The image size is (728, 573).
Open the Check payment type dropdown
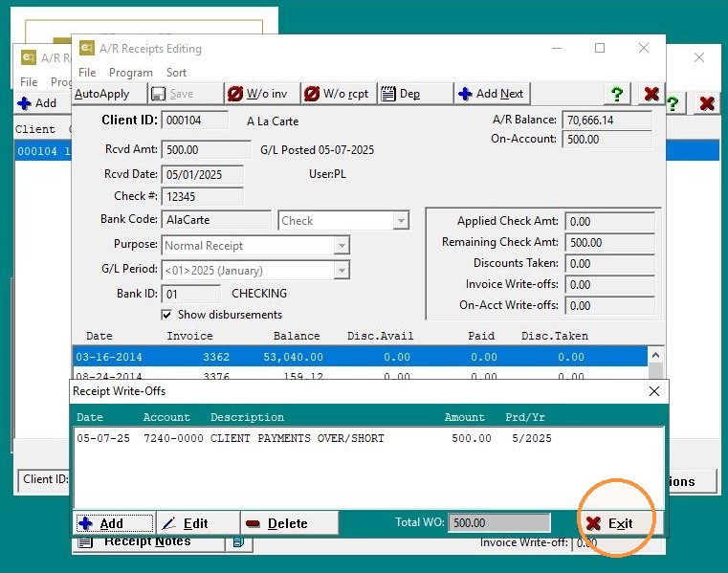pyautogui.click(x=401, y=221)
